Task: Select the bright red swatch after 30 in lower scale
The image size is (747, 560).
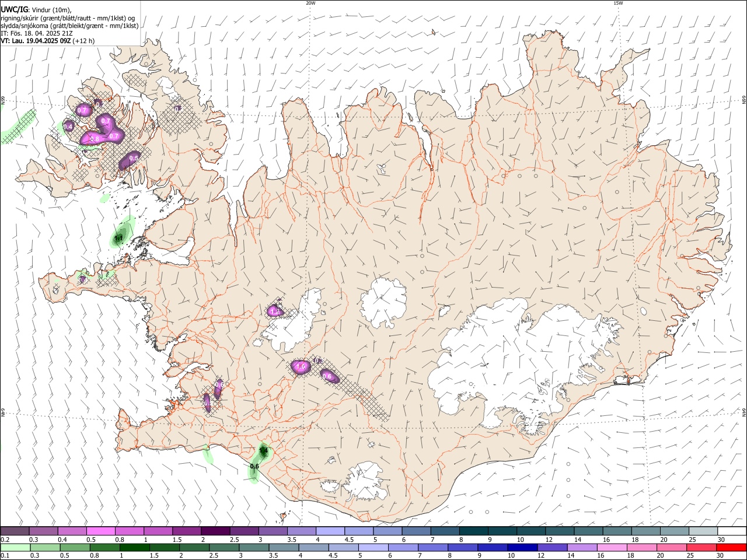Action: pos(731,548)
